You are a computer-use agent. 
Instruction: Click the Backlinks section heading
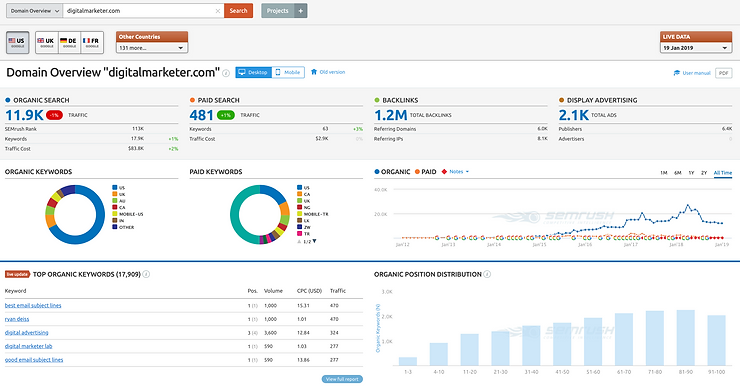400,100
